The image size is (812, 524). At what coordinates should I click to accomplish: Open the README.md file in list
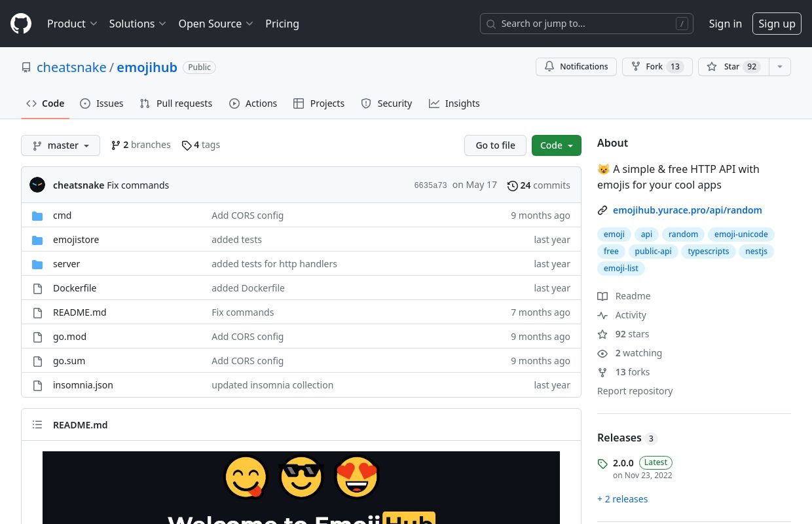(x=80, y=312)
